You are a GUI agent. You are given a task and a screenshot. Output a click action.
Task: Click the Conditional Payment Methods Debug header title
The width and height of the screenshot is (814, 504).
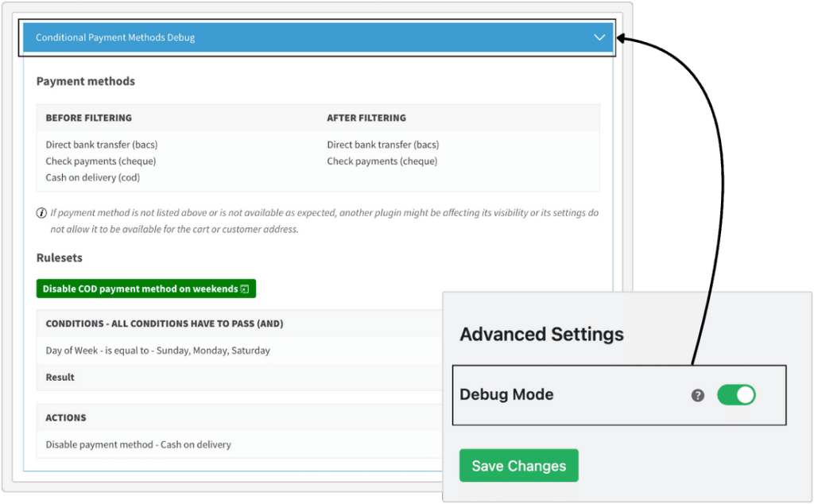115,37
